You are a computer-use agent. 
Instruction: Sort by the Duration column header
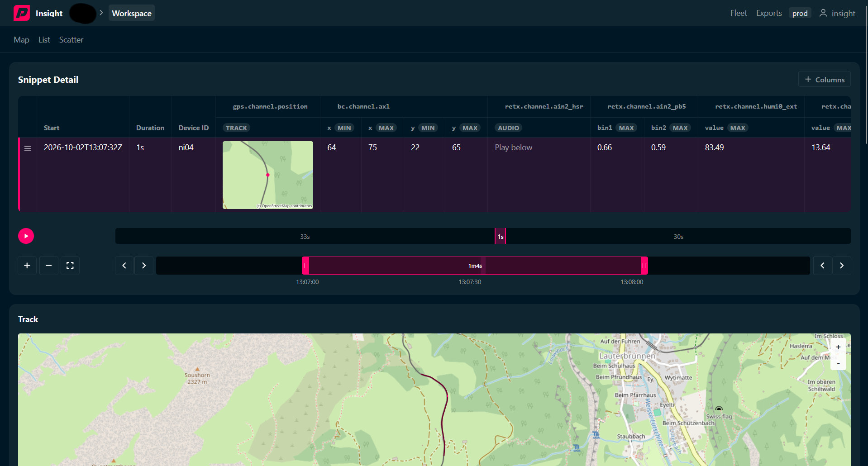pyautogui.click(x=150, y=128)
